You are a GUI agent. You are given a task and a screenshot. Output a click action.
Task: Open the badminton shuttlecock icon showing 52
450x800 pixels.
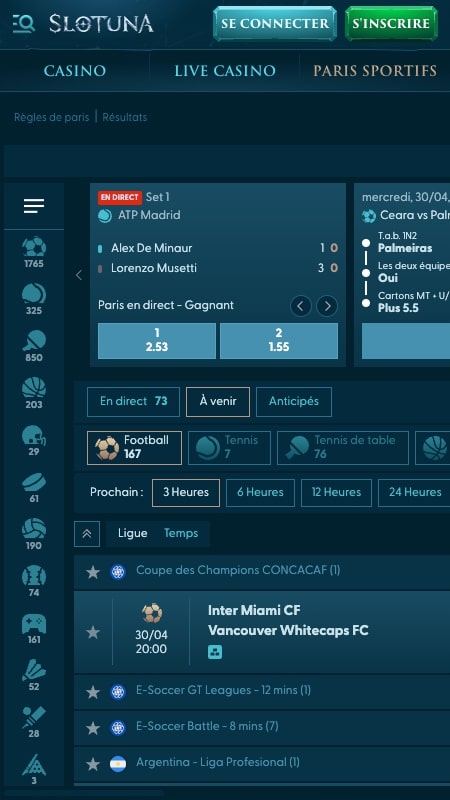point(34,676)
